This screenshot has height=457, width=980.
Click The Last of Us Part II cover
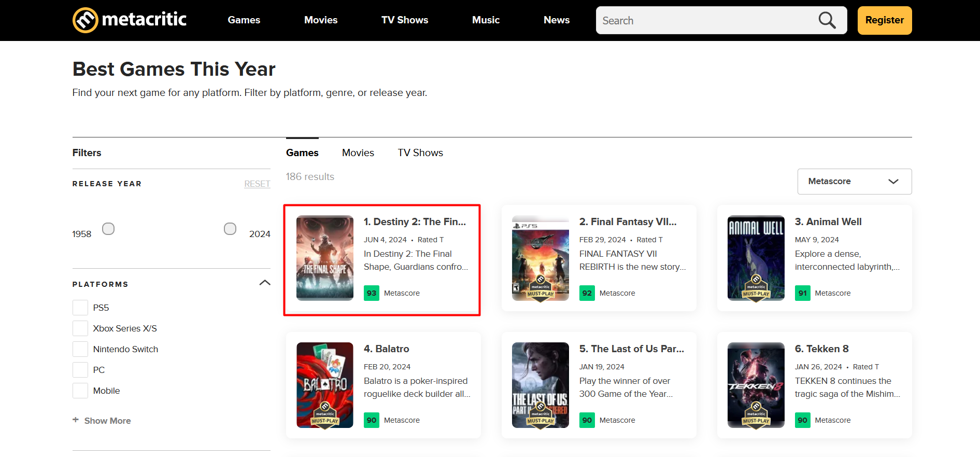[541, 385]
